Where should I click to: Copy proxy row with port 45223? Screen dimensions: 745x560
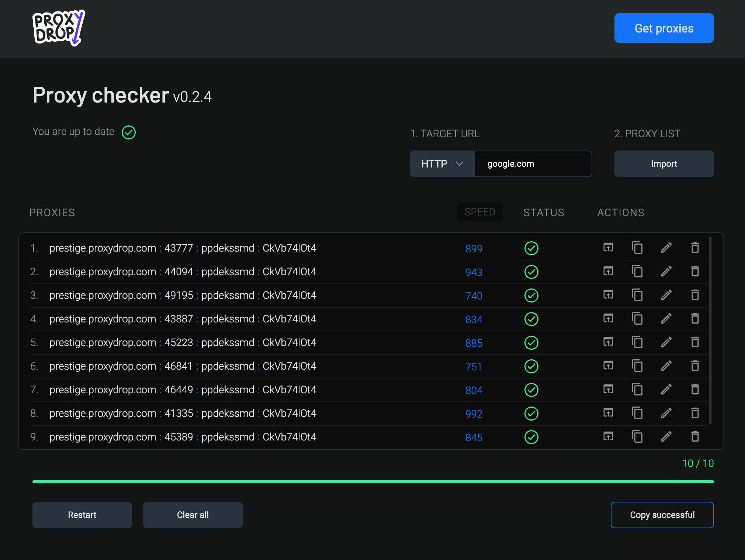(637, 342)
